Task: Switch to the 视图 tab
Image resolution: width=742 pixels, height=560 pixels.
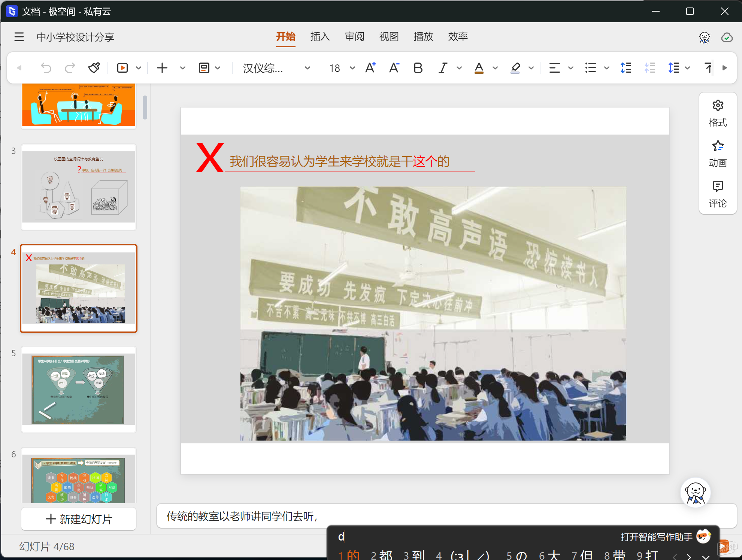Action: (389, 37)
